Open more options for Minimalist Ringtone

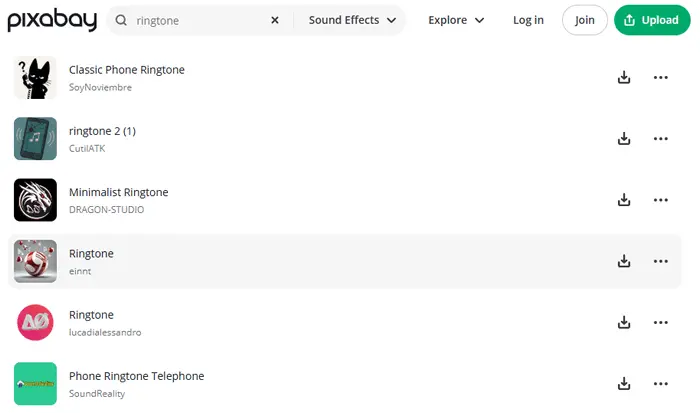tap(660, 200)
